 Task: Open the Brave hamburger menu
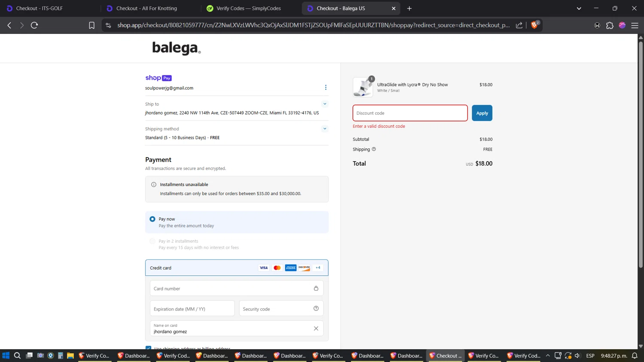tap(635, 25)
